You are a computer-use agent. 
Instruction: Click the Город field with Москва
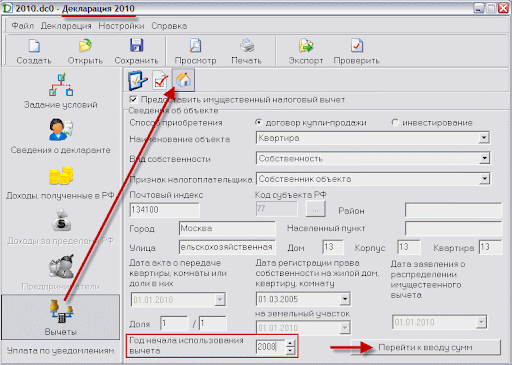pyautogui.click(x=227, y=229)
